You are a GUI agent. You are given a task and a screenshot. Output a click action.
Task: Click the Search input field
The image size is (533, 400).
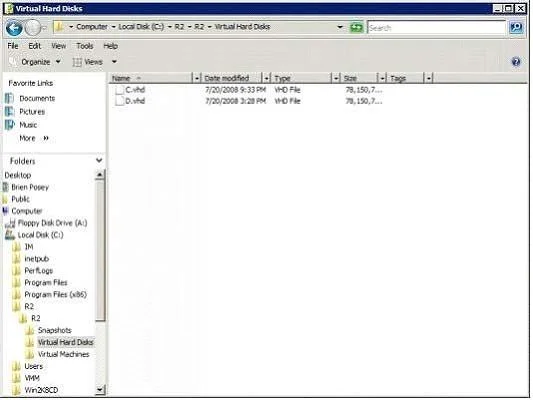coord(437,28)
